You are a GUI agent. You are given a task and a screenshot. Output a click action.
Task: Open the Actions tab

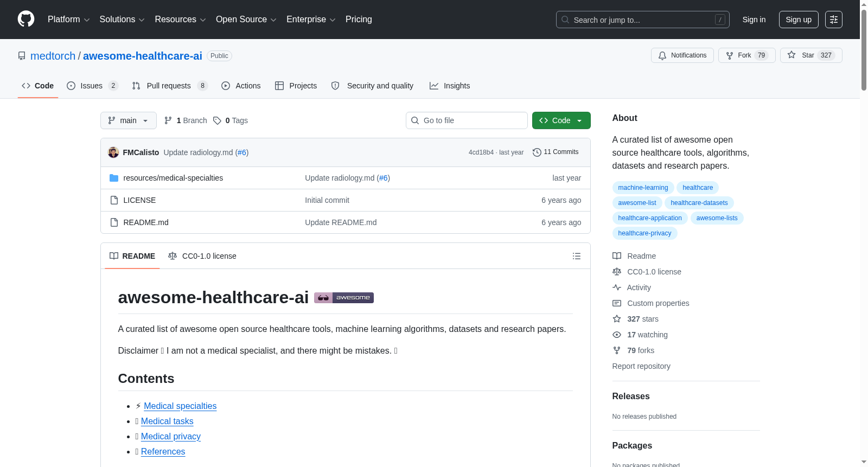[x=241, y=86]
